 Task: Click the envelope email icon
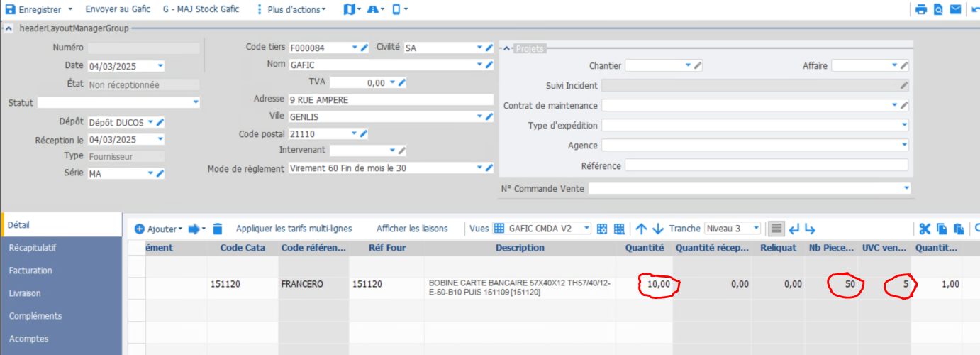(x=955, y=9)
